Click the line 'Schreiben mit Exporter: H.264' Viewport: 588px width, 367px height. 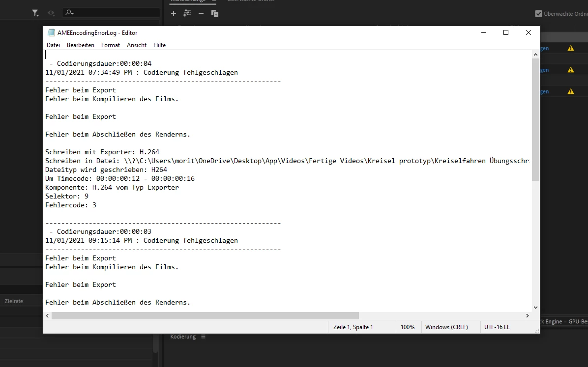pyautogui.click(x=102, y=152)
